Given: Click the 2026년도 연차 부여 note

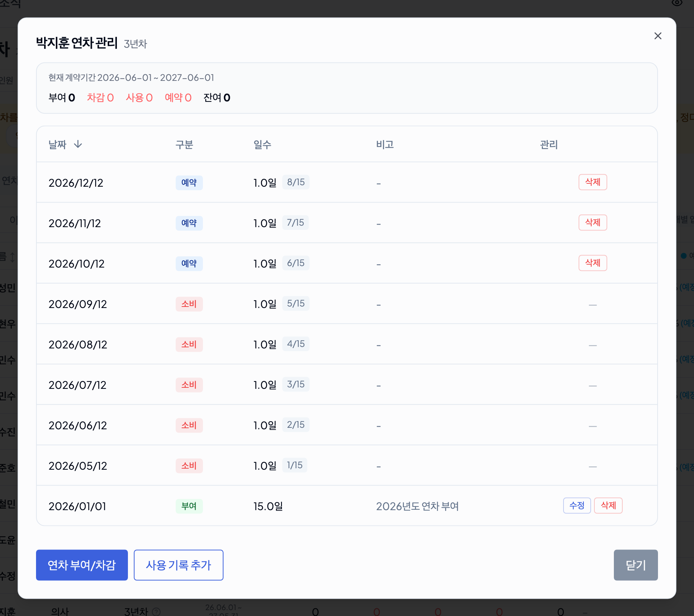Looking at the screenshot, I should click(417, 506).
